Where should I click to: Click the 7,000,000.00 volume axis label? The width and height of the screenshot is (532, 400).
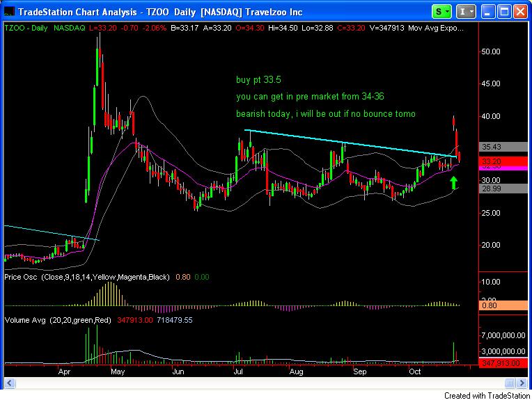tap(503, 335)
